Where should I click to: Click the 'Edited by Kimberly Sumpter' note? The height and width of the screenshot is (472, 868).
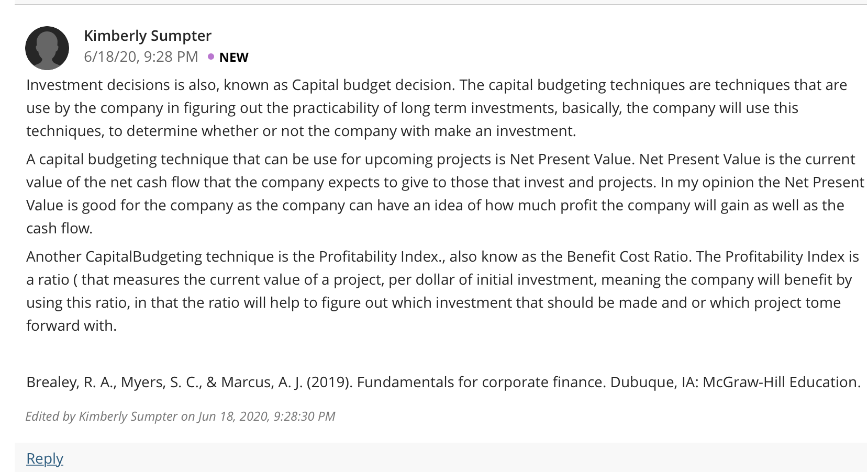click(x=180, y=416)
